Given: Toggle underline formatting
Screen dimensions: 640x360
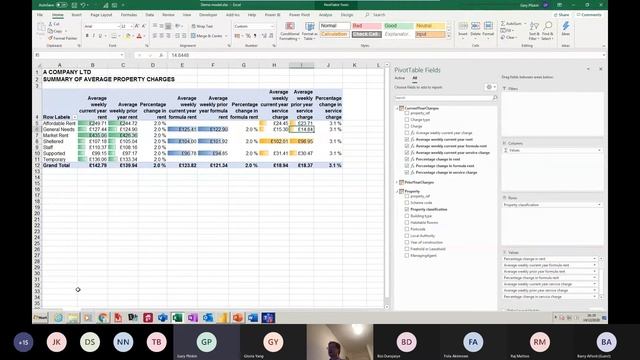Looking at the screenshot, I should (x=100, y=36).
